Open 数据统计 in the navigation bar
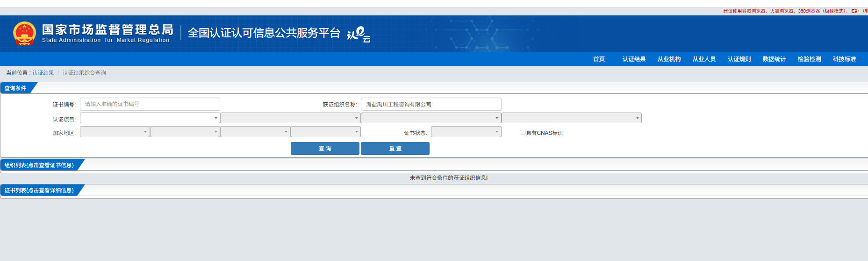The width and height of the screenshot is (868, 261). click(x=774, y=59)
